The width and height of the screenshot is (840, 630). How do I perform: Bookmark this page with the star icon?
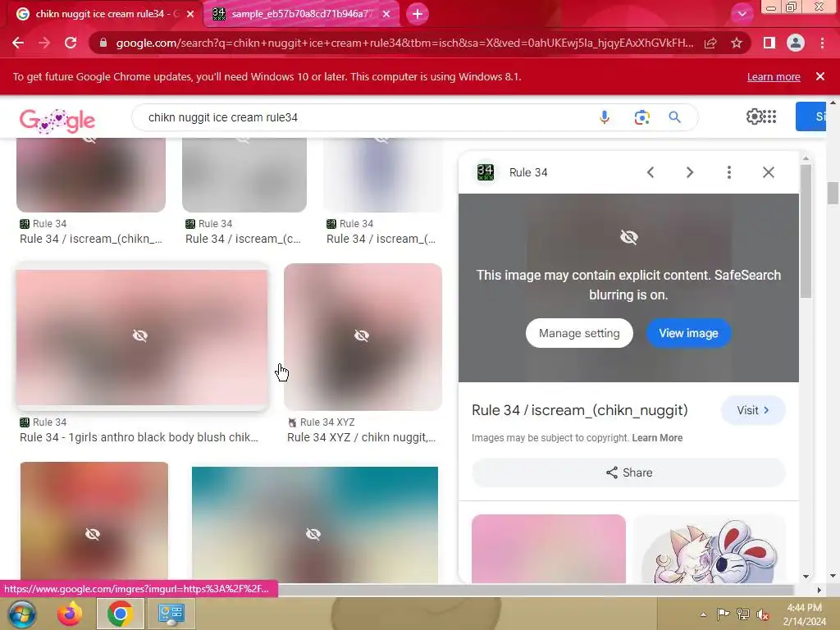pos(737,43)
